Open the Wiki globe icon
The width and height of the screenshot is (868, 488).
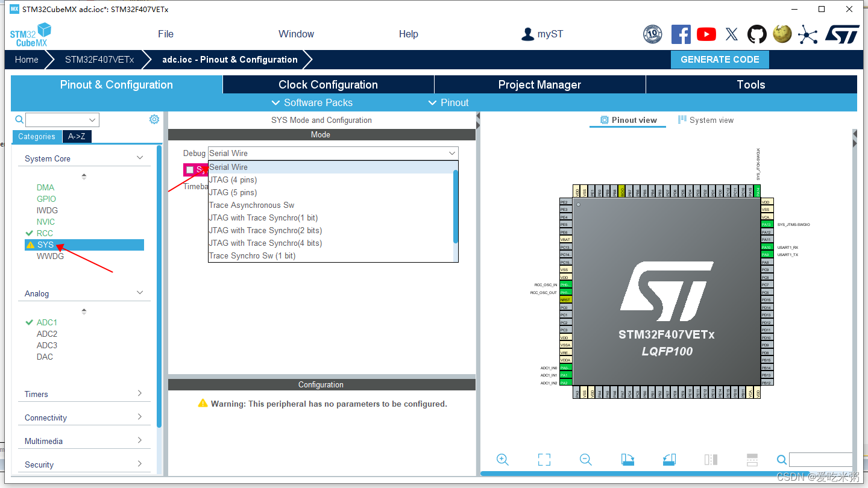click(782, 34)
